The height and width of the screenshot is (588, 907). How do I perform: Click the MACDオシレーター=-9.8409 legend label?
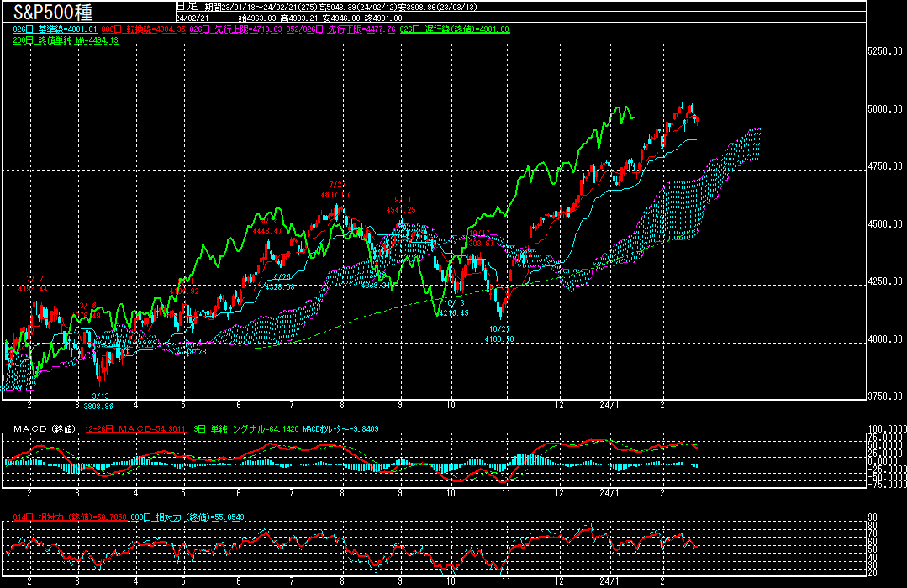pos(340,429)
